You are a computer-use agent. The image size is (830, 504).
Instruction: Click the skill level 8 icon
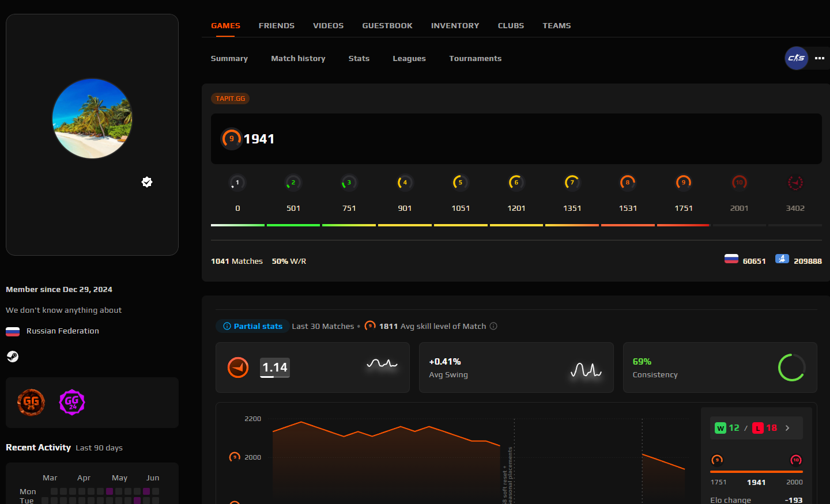tap(628, 183)
